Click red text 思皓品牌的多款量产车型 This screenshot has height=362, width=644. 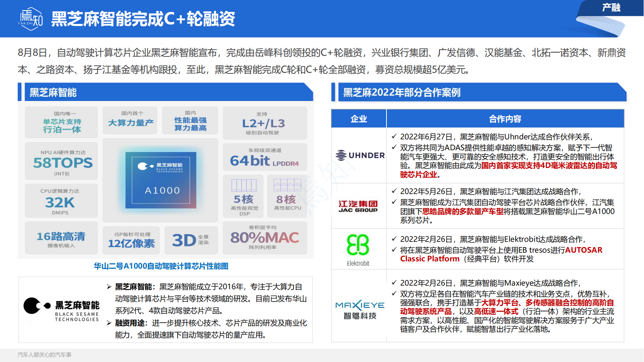coord(463,211)
